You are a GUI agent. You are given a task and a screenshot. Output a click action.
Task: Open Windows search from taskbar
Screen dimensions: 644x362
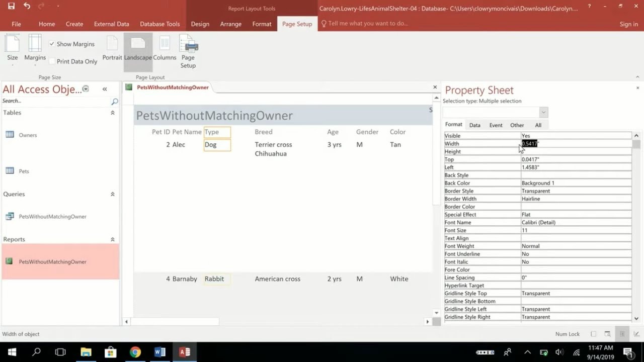[36, 352]
